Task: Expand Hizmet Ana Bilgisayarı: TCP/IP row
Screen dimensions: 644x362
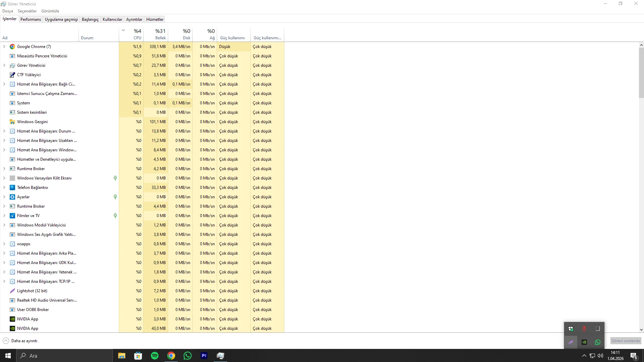Action: coord(4,281)
